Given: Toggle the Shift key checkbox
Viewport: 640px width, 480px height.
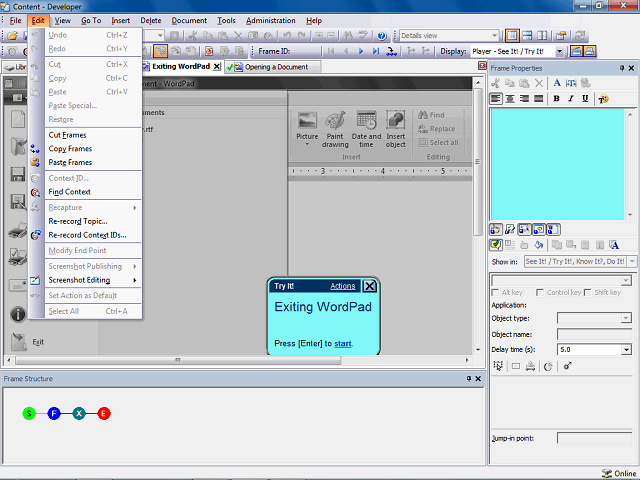Looking at the screenshot, I should [588, 293].
